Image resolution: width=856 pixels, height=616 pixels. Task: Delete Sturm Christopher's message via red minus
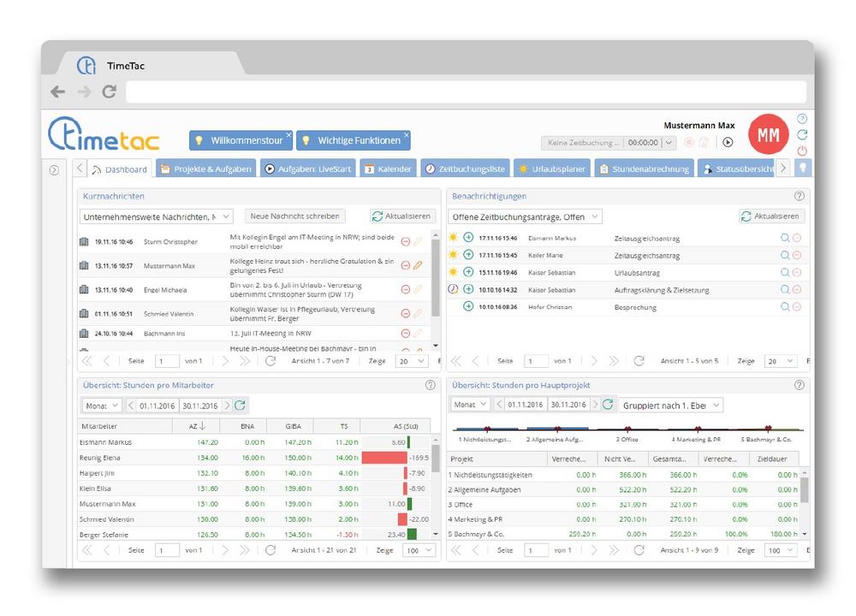click(x=406, y=242)
